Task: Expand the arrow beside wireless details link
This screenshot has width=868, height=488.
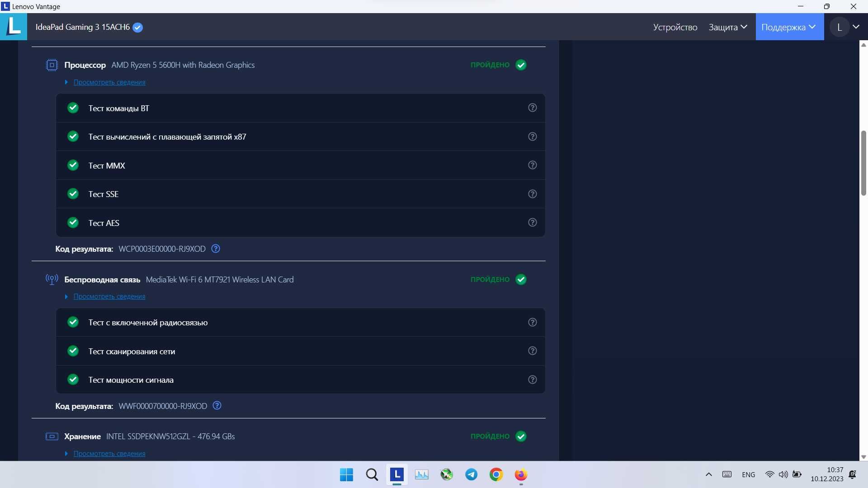Action: pyautogui.click(x=66, y=296)
